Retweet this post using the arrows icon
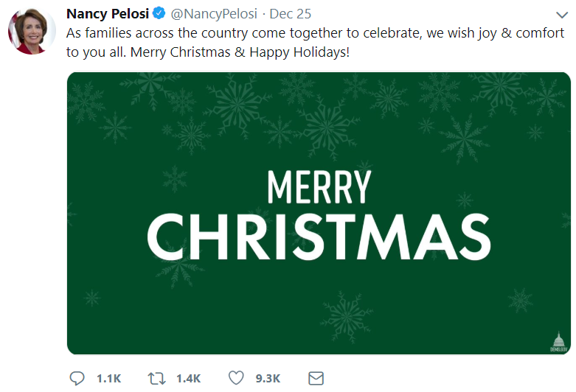The width and height of the screenshot is (576, 392). (x=156, y=378)
